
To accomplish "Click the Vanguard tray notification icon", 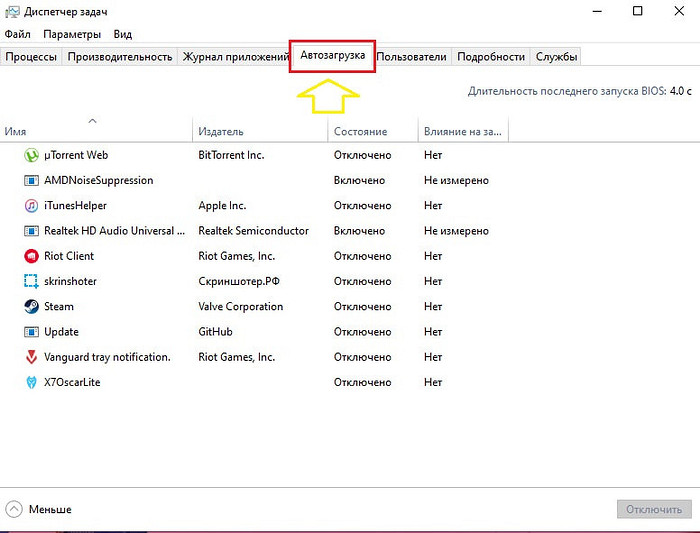I will point(31,357).
